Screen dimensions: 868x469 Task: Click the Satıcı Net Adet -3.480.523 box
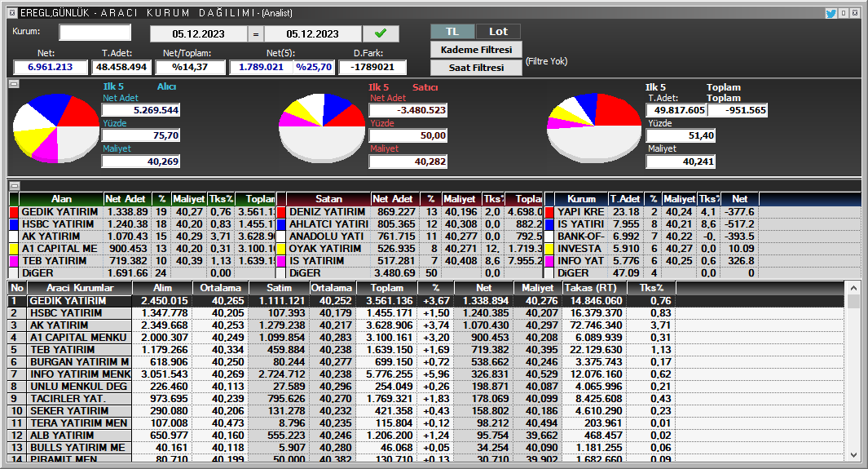(x=408, y=110)
